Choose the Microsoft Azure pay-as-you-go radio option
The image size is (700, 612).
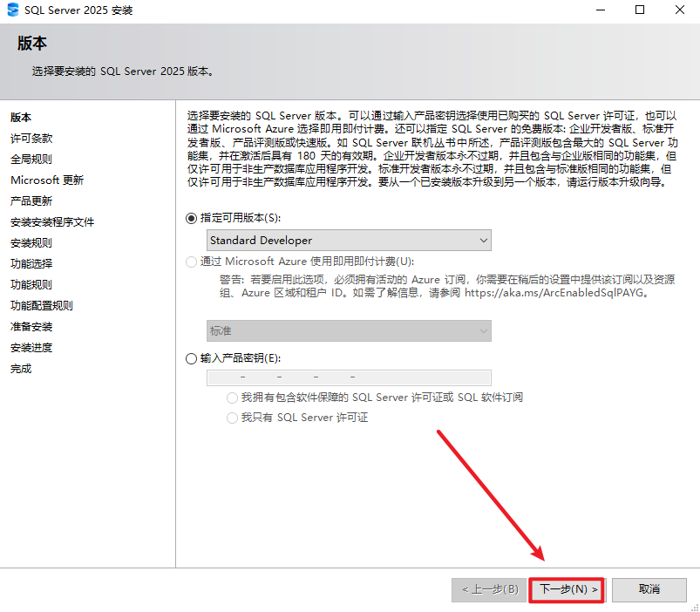(x=192, y=261)
